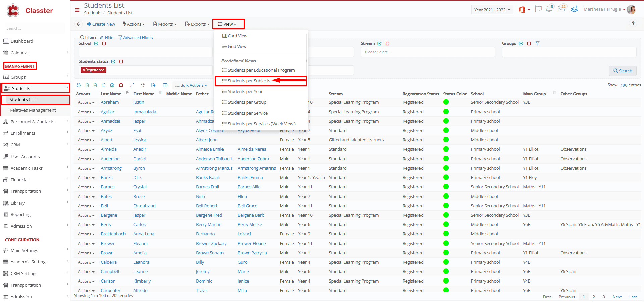Screen dimensions: 644x302
Task: Open the Year 2021 - 2022 dropdown
Action: [x=492, y=10]
